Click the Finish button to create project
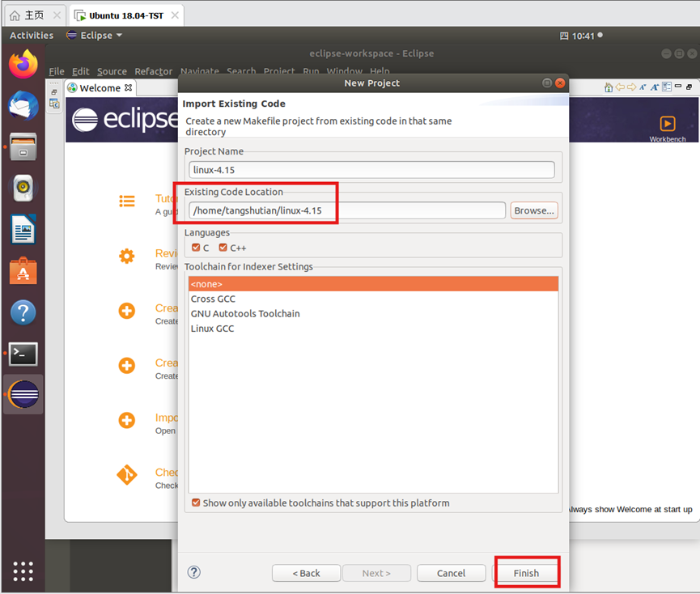This screenshot has width=700, height=594. click(x=526, y=572)
